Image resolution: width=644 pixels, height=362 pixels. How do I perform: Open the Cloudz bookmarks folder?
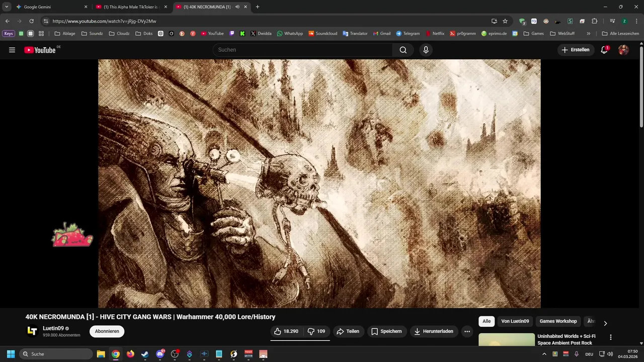(119, 34)
